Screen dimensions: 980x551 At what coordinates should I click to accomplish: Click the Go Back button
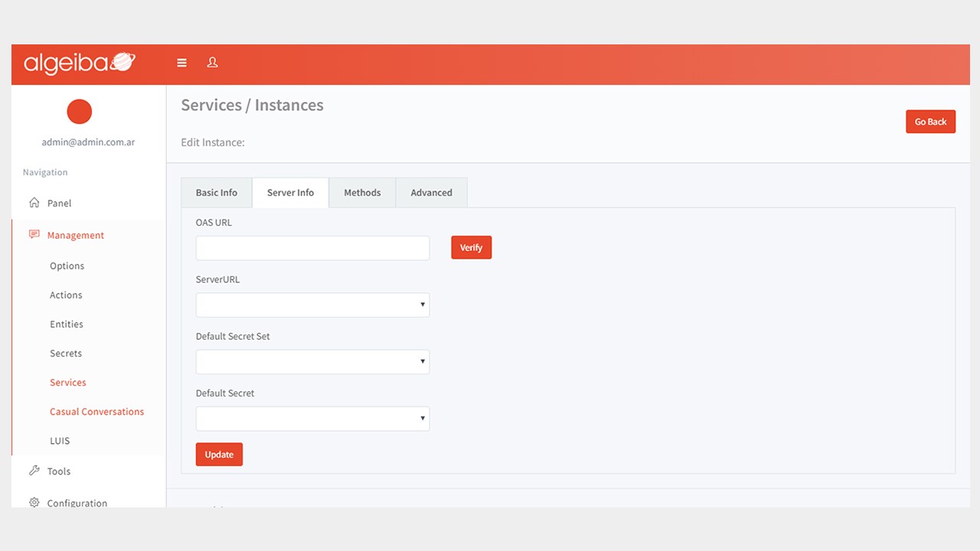coord(930,122)
